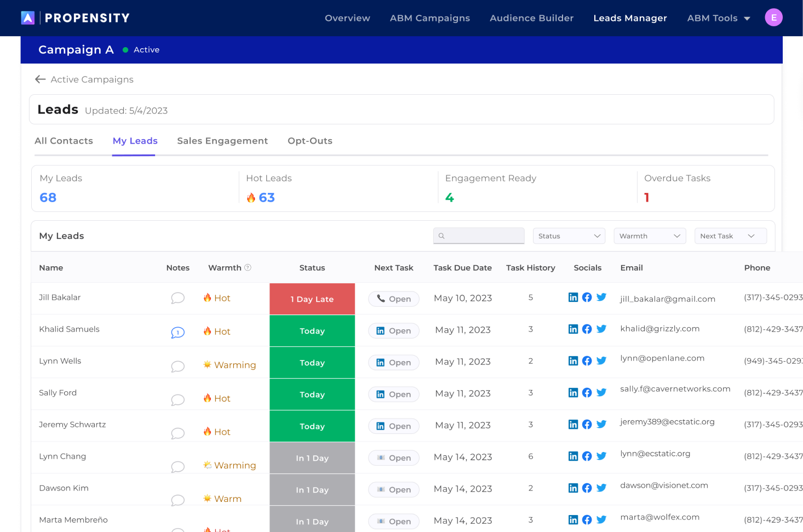The width and height of the screenshot is (803, 532).
Task: Click the Overdue Tasks count 1
Action: tap(647, 197)
